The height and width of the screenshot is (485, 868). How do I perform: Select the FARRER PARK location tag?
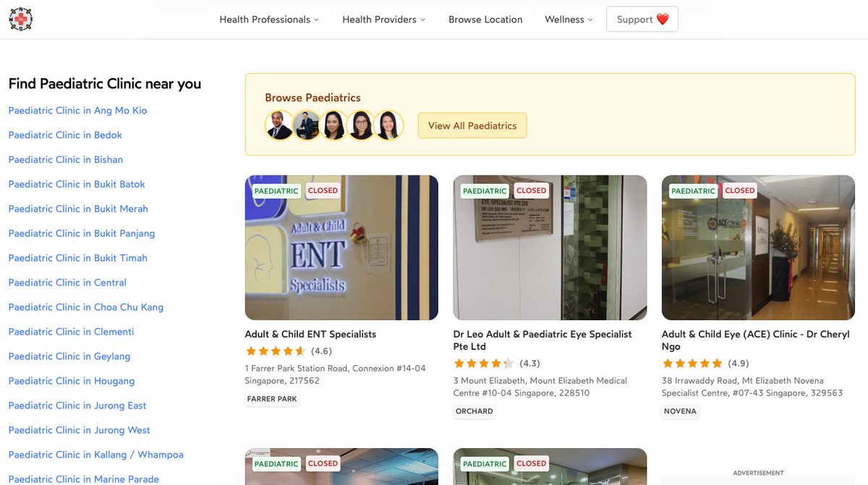(x=272, y=399)
